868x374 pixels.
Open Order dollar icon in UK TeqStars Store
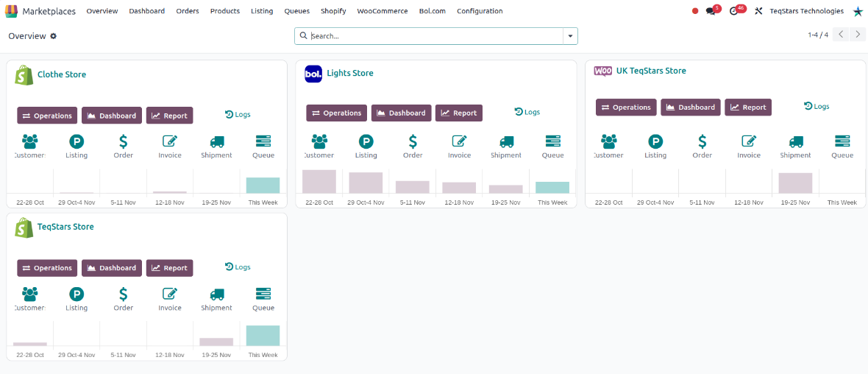702,141
